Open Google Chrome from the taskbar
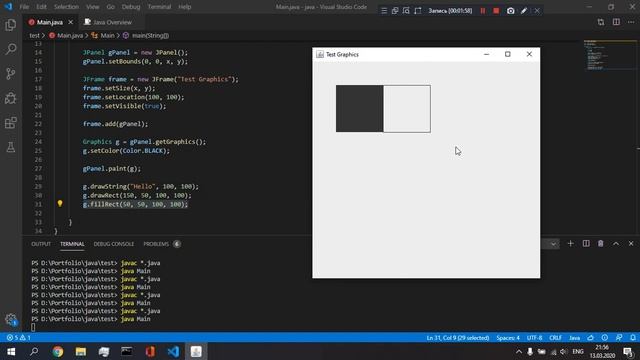Screen dimensions: 640x360 point(58,351)
